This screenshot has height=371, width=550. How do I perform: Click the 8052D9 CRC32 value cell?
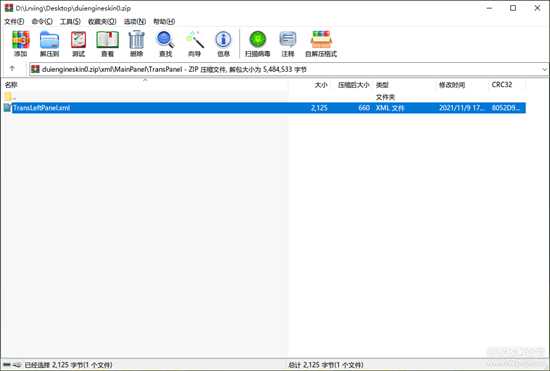tap(505, 108)
